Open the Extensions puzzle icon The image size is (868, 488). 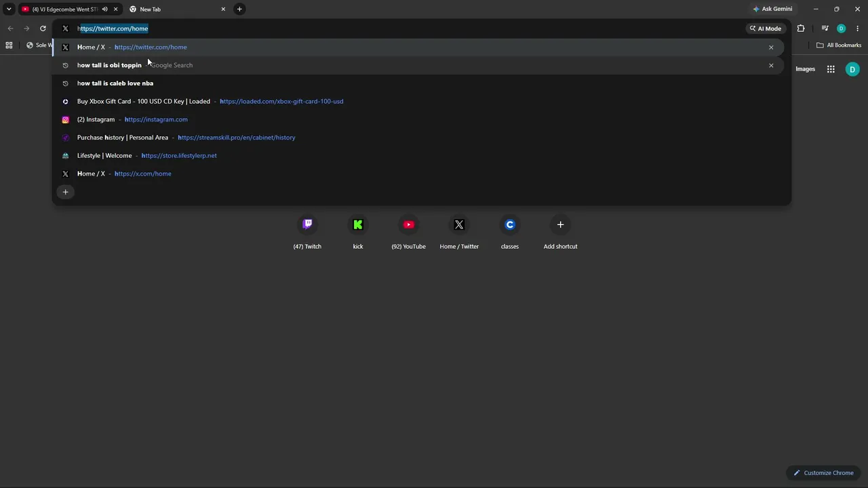click(801, 28)
